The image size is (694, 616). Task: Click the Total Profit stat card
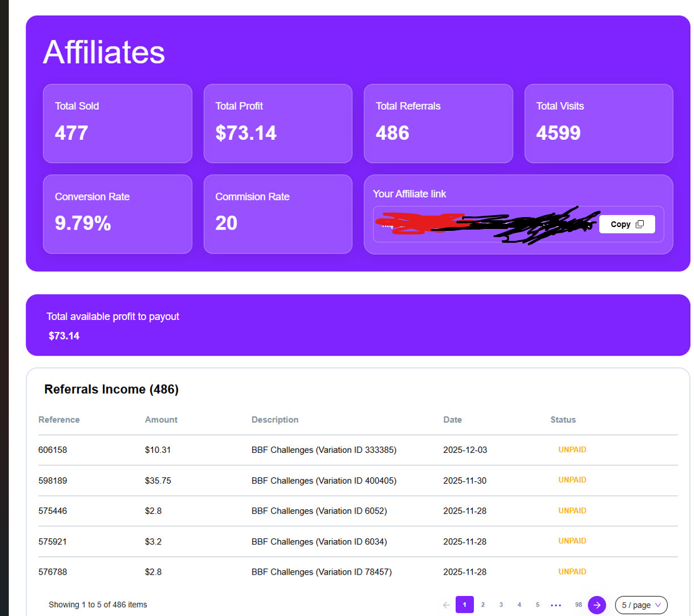tap(278, 123)
